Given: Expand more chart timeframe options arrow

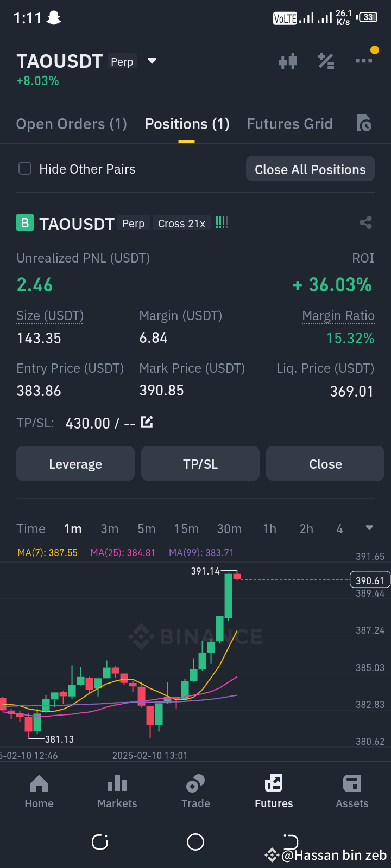Looking at the screenshot, I should (369, 528).
